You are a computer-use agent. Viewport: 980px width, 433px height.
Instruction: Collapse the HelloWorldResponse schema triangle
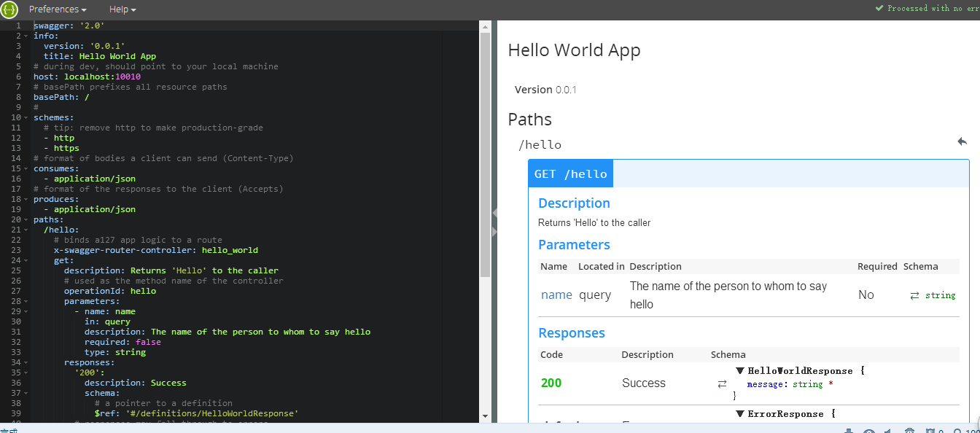click(740, 371)
